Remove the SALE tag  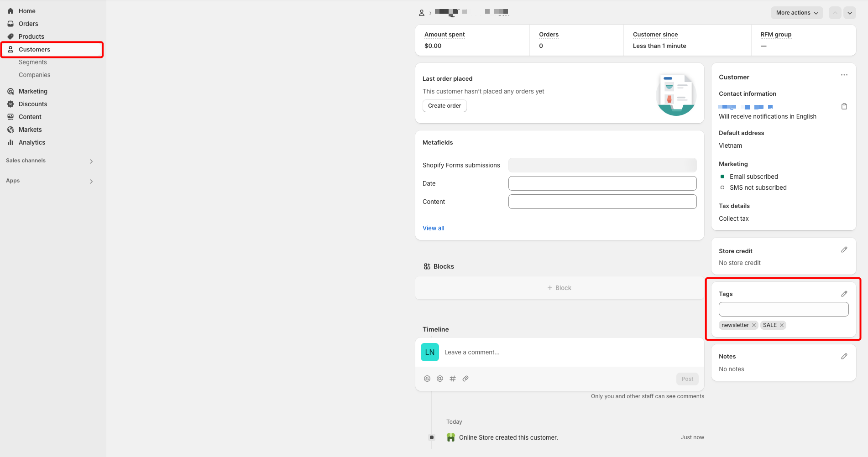pyautogui.click(x=782, y=325)
